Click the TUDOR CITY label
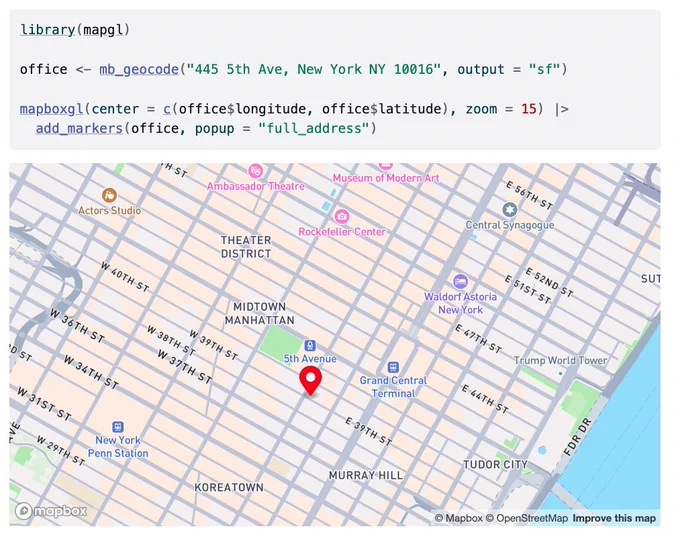 pos(495,465)
